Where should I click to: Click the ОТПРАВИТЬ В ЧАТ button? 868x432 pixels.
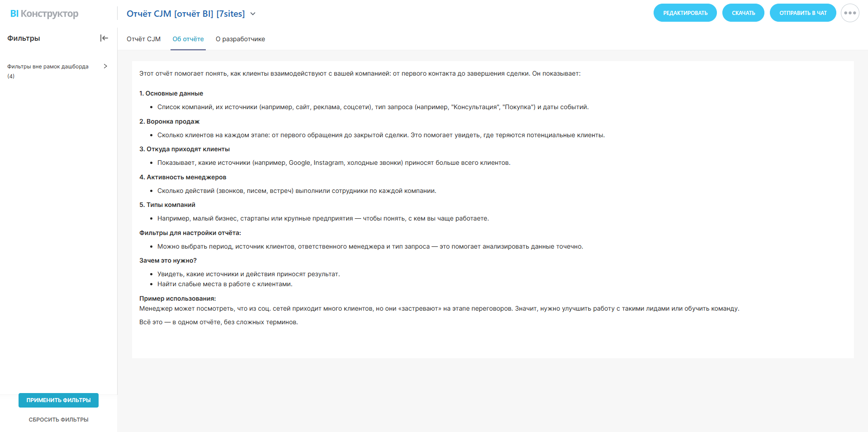(x=803, y=13)
